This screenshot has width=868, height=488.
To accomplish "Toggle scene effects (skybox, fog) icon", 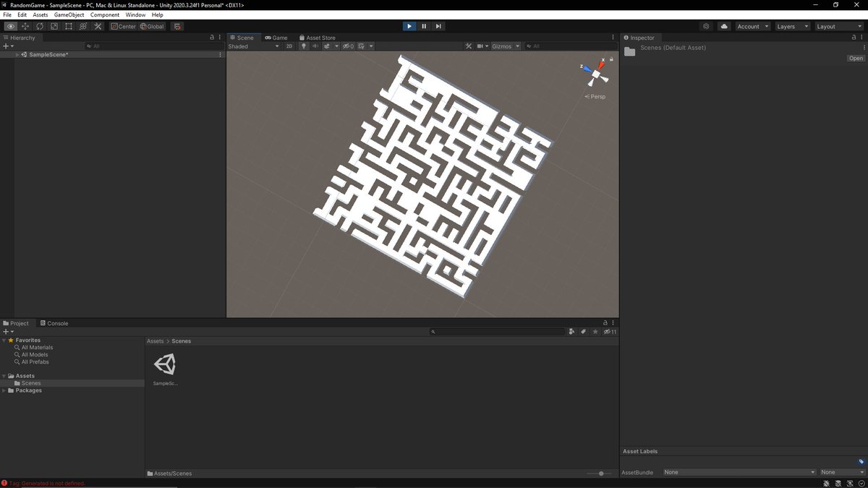I will (x=326, y=46).
